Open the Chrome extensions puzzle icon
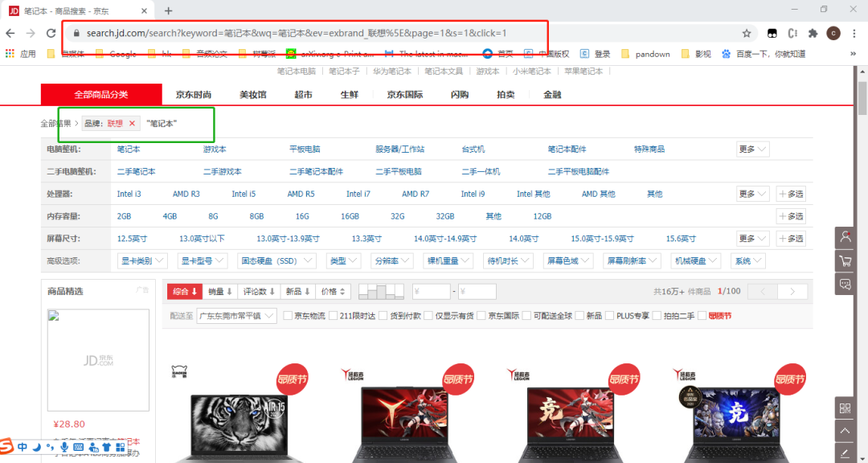This screenshot has height=463, width=868. [813, 33]
